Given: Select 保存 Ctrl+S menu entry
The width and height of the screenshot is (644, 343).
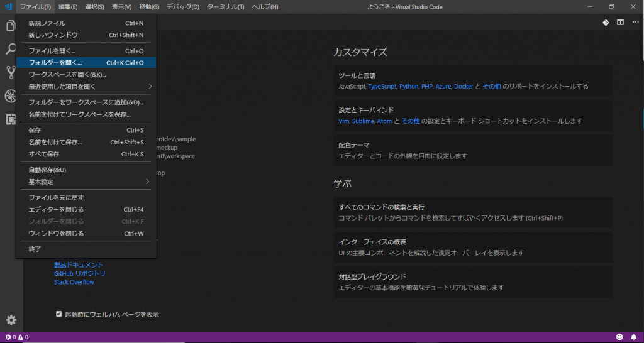Looking at the screenshot, I should pos(86,130).
